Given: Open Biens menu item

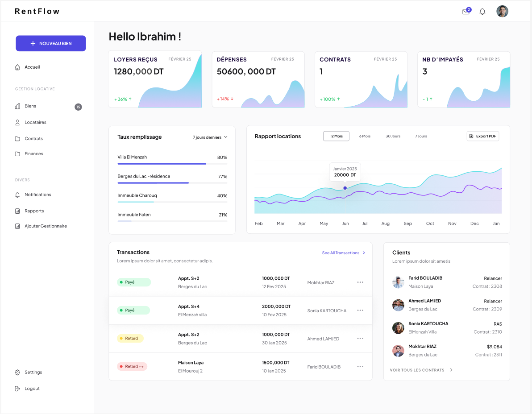Looking at the screenshot, I should click(30, 106).
